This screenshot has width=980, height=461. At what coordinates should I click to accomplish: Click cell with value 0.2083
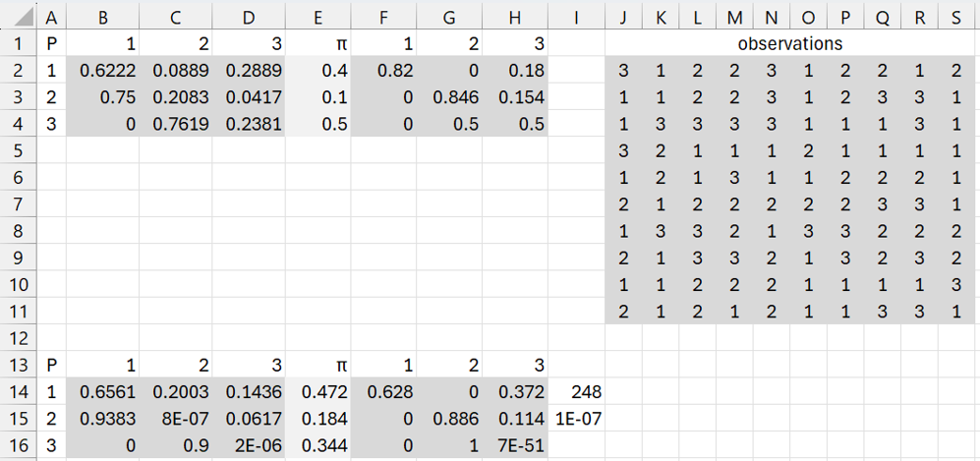176,97
